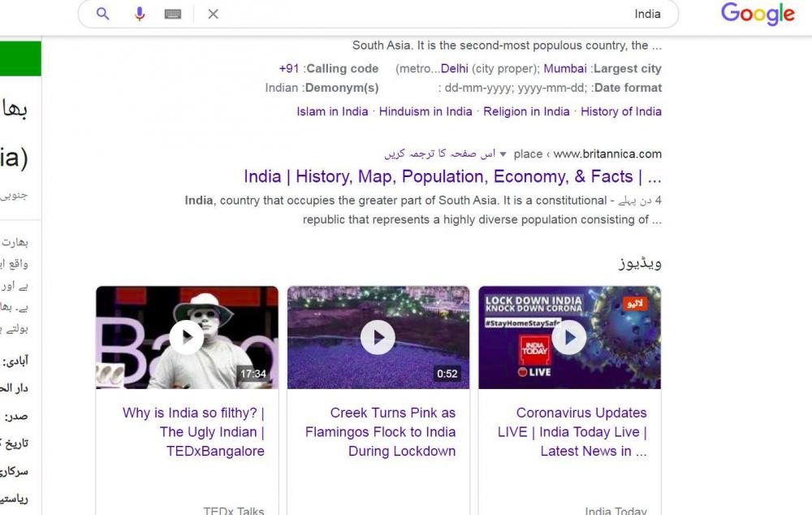The width and height of the screenshot is (812, 515).
Task: Click the Demonym(s) label
Action: coord(342,88)
